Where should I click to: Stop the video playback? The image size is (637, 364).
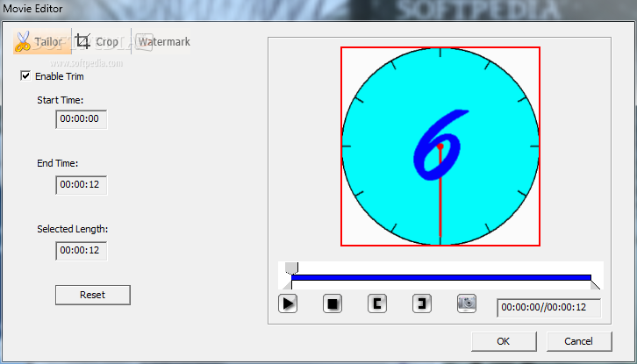333,303
